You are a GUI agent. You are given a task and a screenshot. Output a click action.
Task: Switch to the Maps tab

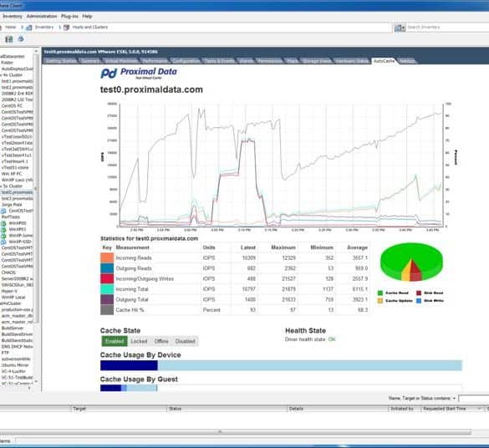[x=293, y=61]
